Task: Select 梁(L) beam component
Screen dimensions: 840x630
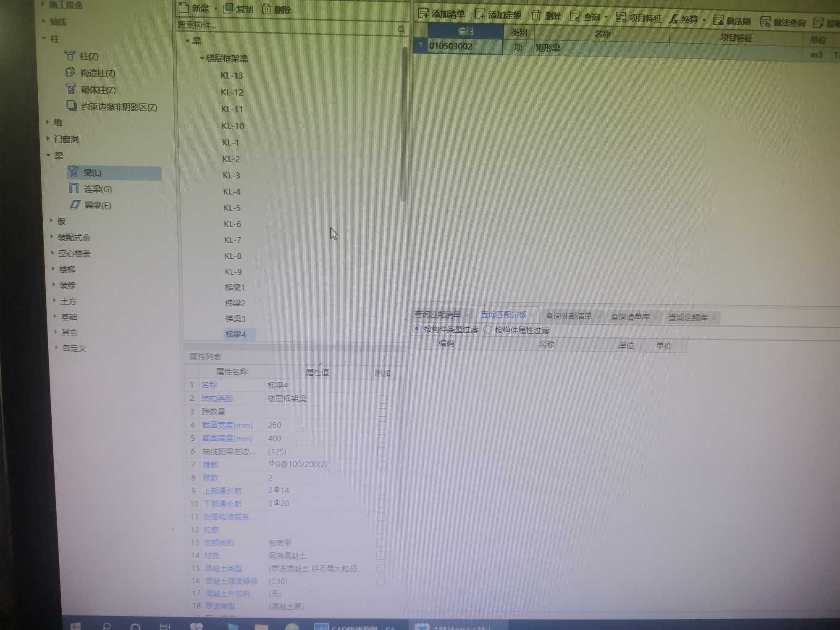Action: [114, 173]
